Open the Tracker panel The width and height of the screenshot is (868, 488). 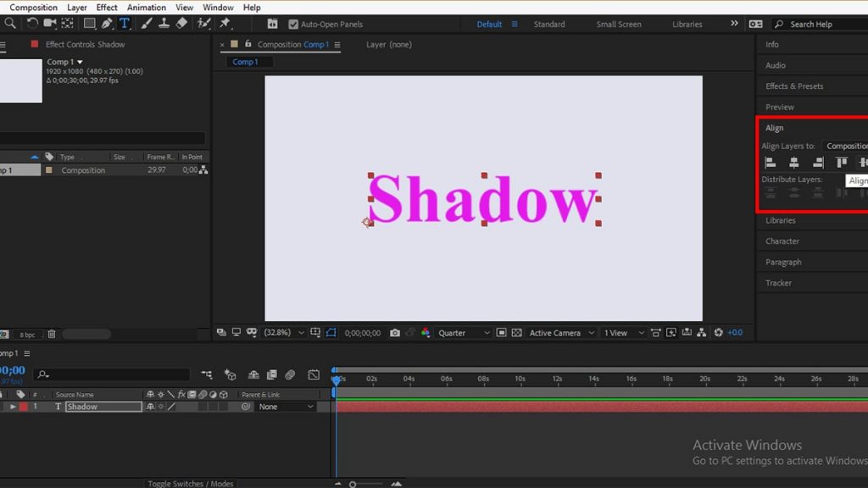[780, 282]
